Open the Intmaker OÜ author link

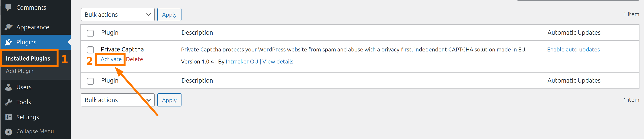click(241, 62)
